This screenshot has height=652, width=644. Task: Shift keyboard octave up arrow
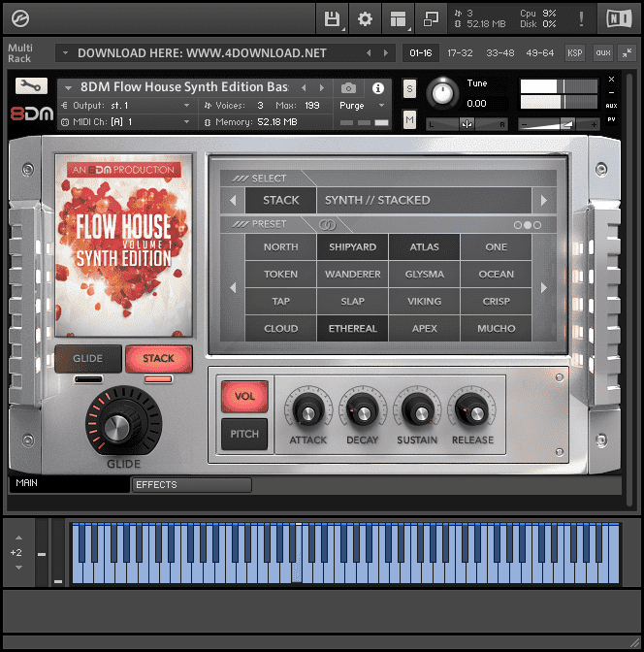[18, 538]
